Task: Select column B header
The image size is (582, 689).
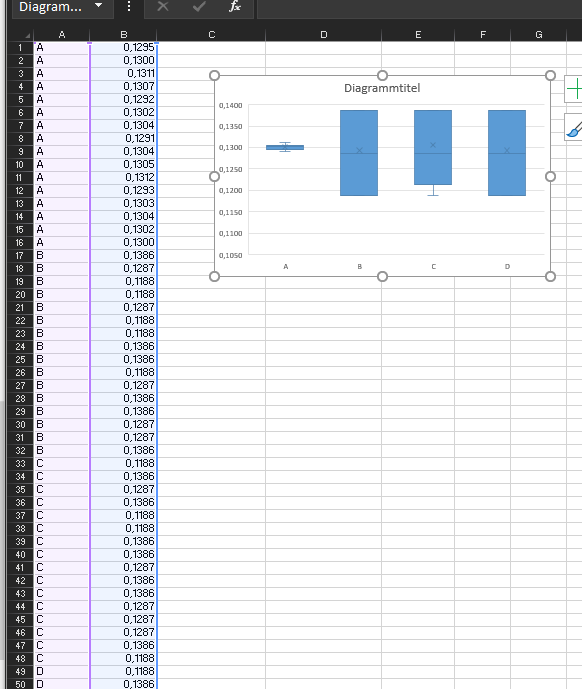Action: point(124,35)
